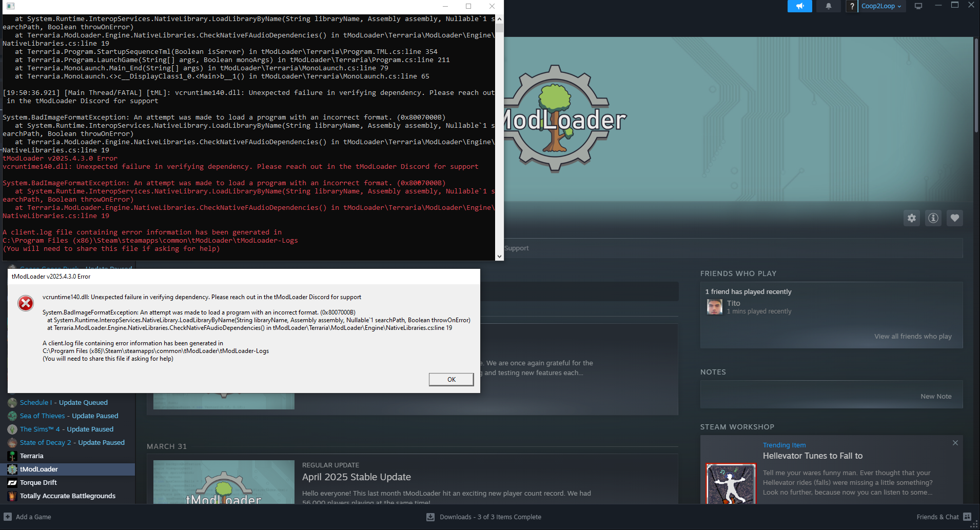Click Add a Game plus icon
Image resolution: width=980 pixels, height=530 pixels.
[x=8, y=517]
